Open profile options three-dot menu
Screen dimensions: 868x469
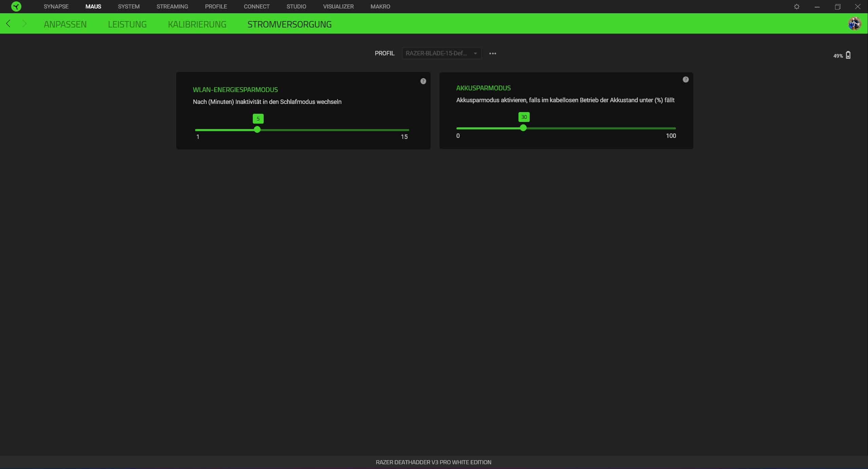(x=492, y=53)
